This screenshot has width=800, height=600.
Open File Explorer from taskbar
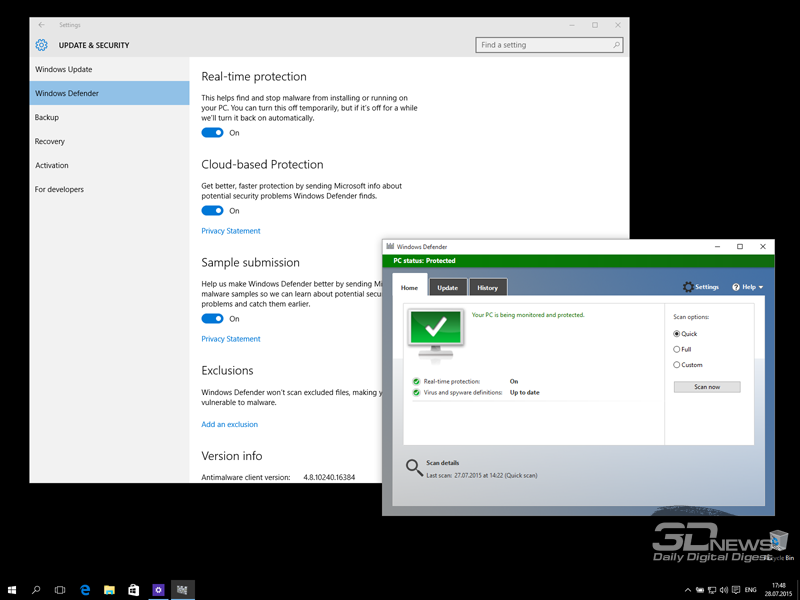[x=109, y=590]
